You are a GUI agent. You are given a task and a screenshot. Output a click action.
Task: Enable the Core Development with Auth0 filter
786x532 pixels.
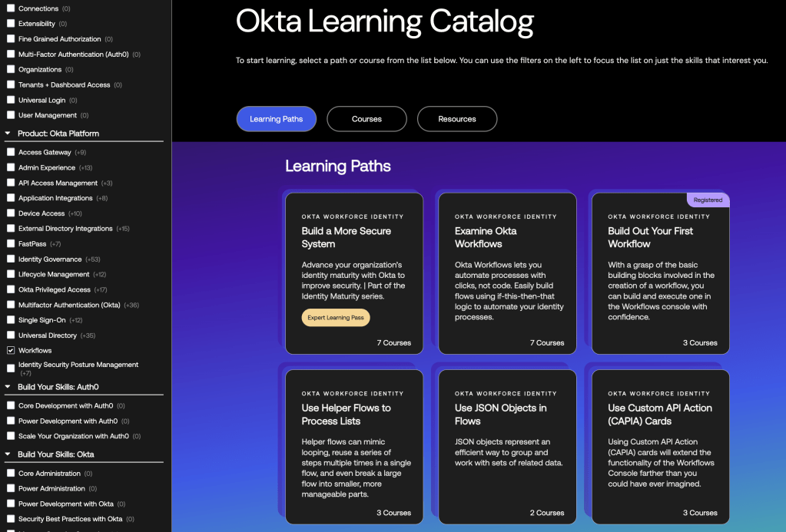tap(10, 405)
